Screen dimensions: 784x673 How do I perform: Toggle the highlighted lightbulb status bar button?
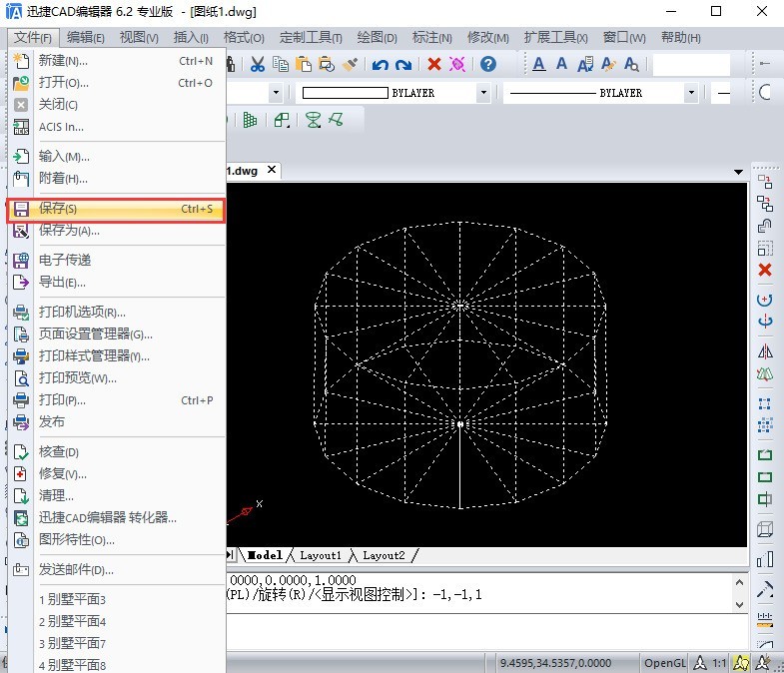(740, 662)
